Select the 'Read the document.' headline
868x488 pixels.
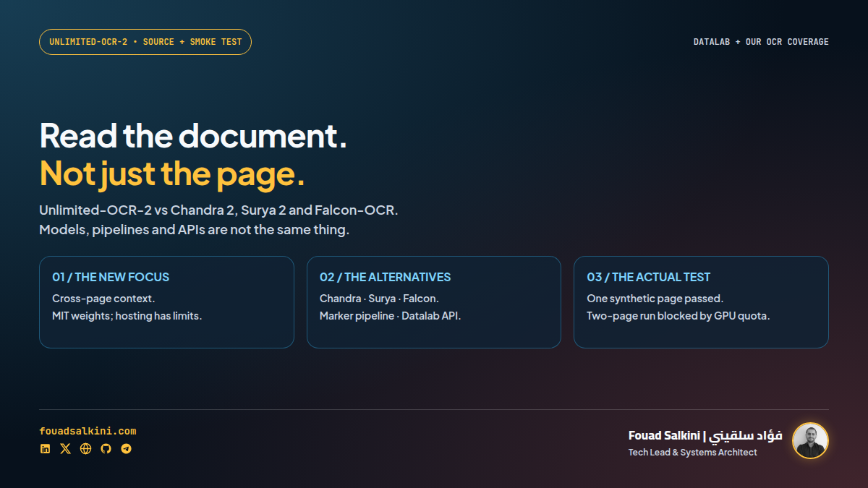pyautogui.click(x=193, y=136)
